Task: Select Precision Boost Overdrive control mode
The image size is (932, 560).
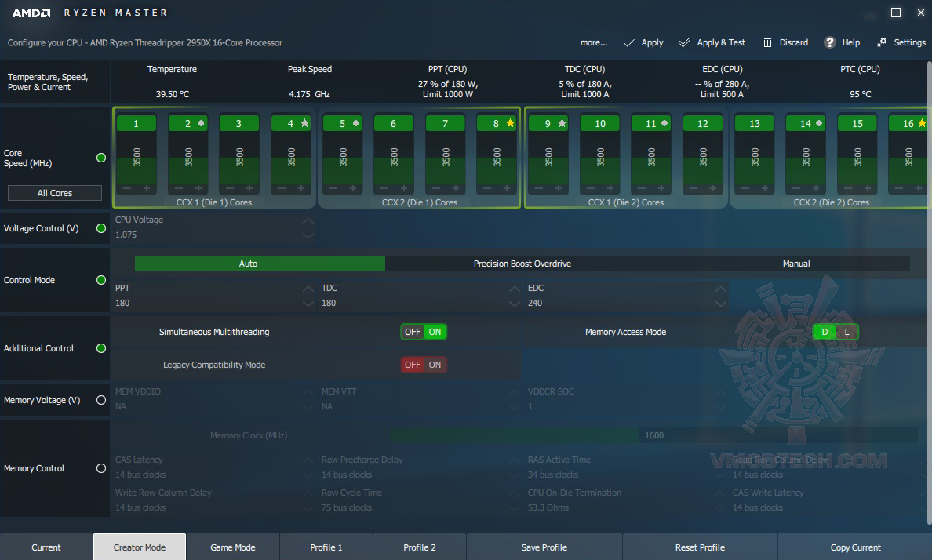Action: (x=522, y=264)
